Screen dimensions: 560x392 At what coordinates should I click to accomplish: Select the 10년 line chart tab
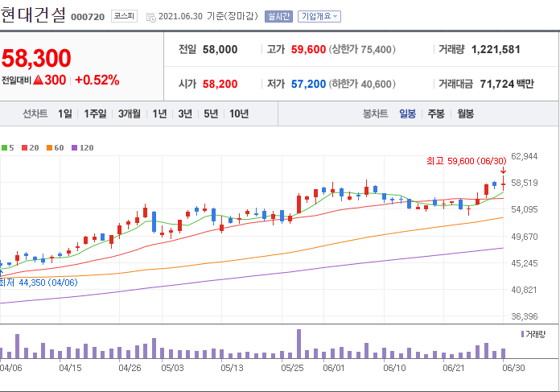[x=239, y=113]
